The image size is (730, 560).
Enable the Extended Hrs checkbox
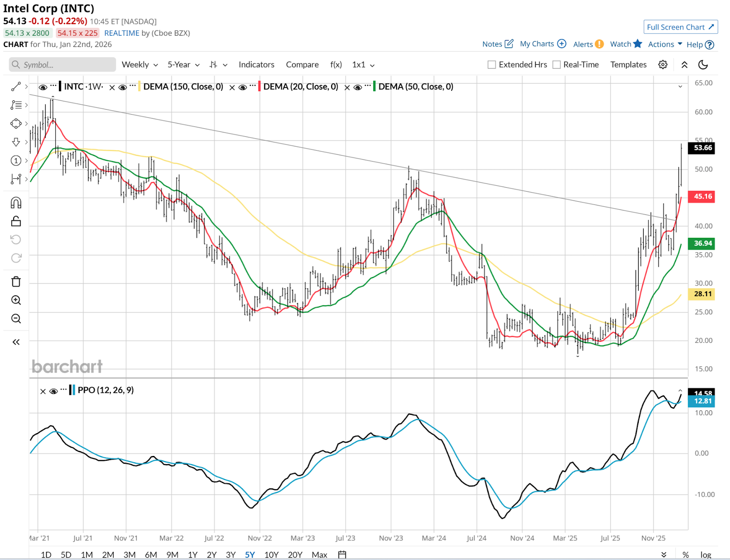pyautogui.click(x=492, y=65)
